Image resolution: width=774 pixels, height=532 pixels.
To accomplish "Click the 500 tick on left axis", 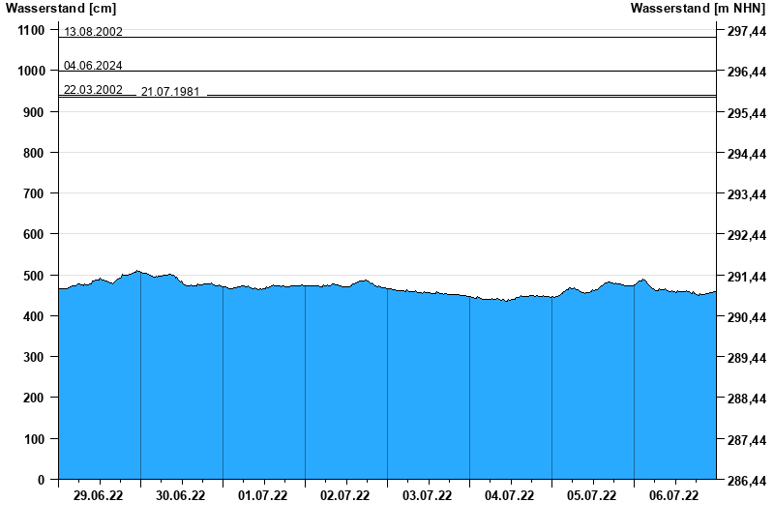I will 33,276.
